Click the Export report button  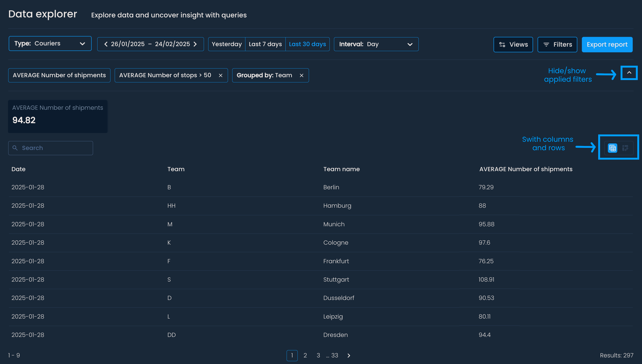[x=607, y=44]
